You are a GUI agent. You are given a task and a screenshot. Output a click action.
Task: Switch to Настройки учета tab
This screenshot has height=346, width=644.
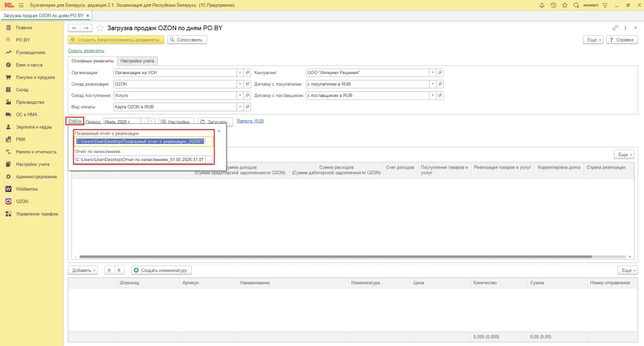(x=137, y=61)
